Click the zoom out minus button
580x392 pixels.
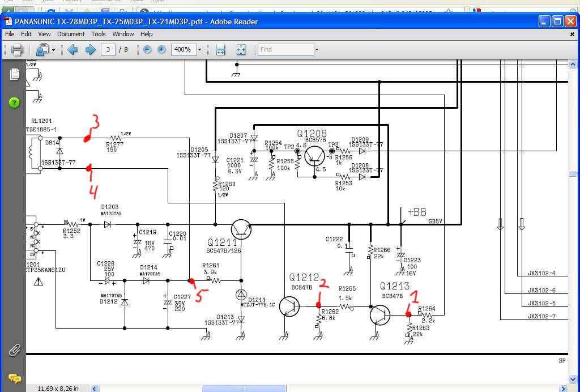pos(147,50)
